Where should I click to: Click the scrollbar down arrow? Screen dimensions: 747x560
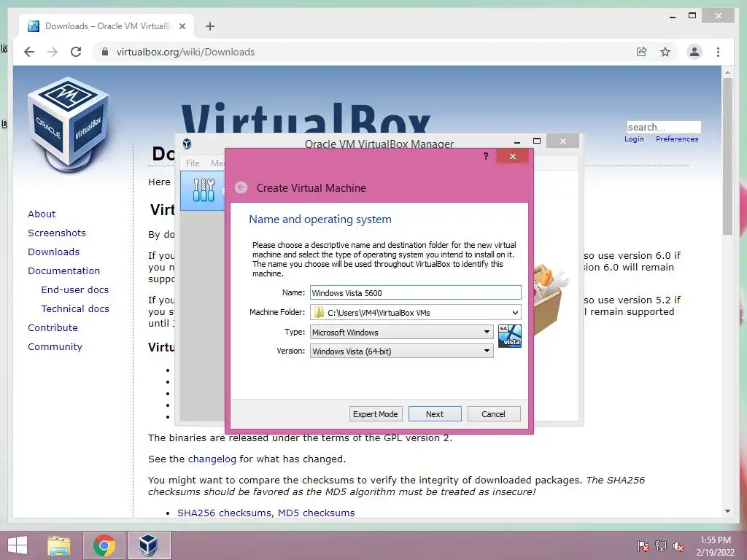point(727,511)
